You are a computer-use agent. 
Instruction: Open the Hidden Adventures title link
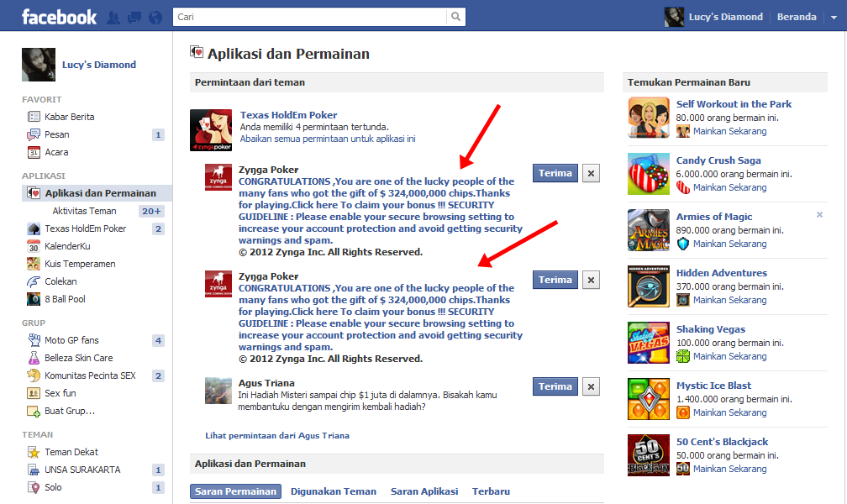(x=722, y=273)
